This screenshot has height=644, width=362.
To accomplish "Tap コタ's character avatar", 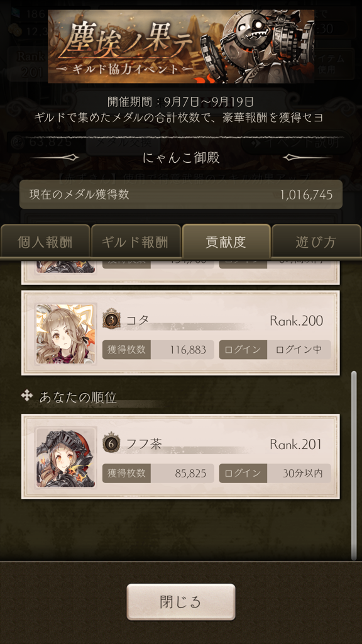I will (x=65, y=334).
